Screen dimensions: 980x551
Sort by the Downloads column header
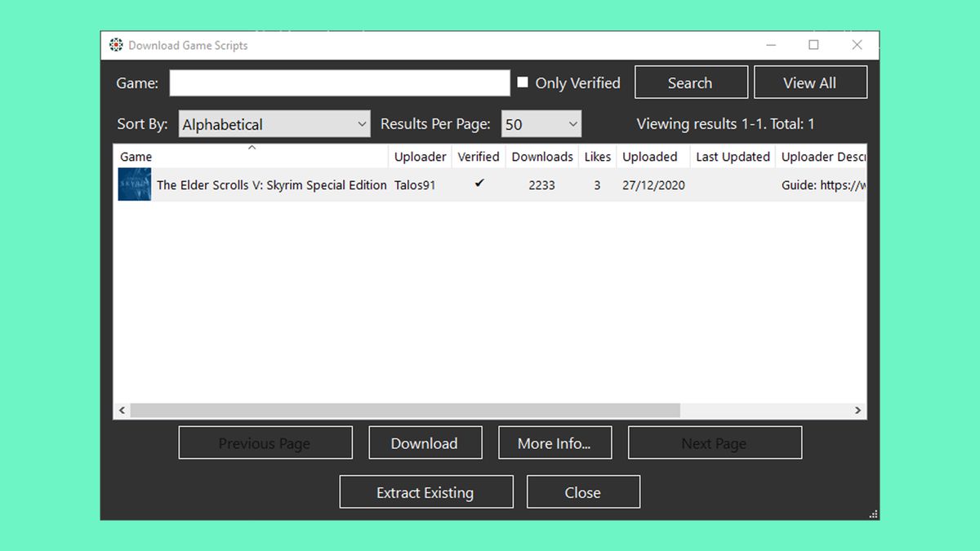click(542, 157)
